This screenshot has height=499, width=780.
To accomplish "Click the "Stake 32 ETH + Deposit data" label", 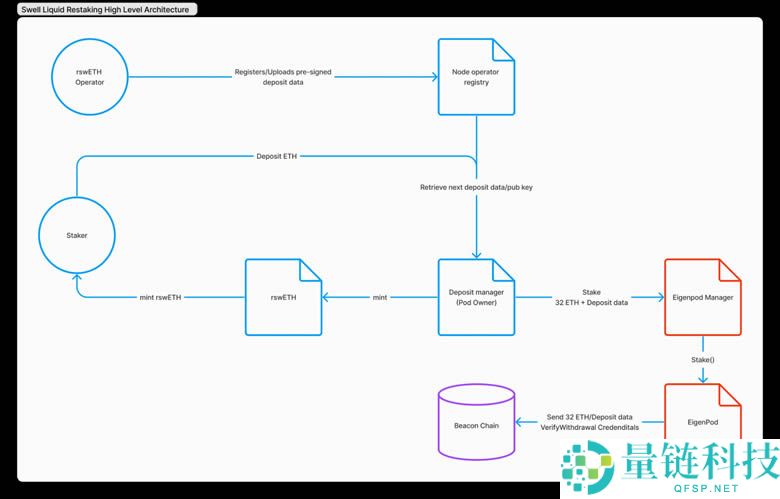I will pyautogui.click(x=591, y=297).
